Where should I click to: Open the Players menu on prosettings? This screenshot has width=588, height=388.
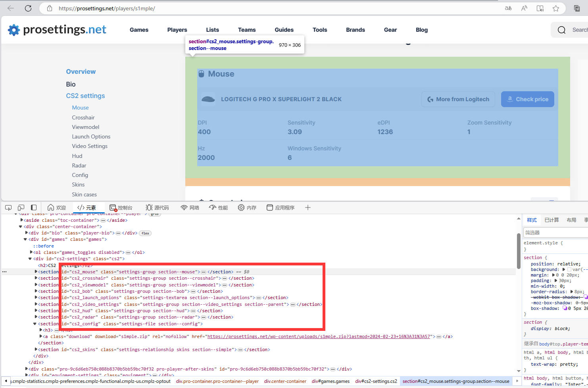click(177, 30)
